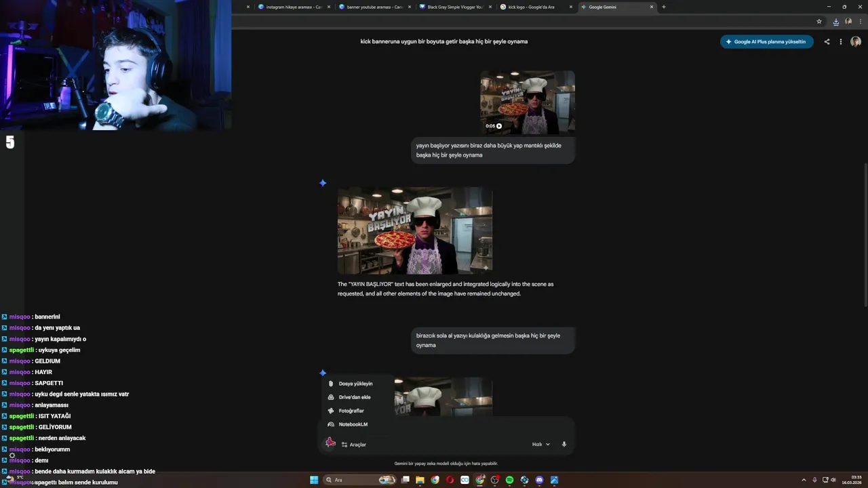Open a new browser tab
This screenshot has width=868, height=488.
pos(663,7)
